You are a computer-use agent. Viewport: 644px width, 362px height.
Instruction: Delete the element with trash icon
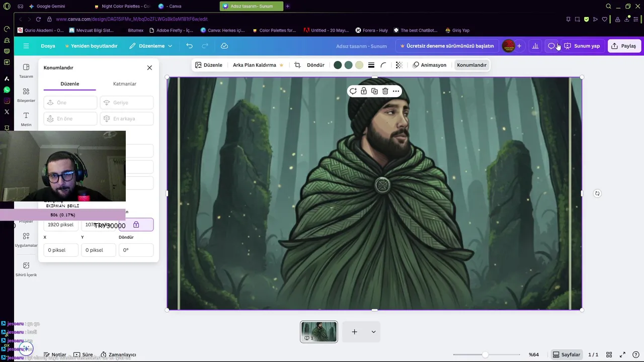[385, 91]
